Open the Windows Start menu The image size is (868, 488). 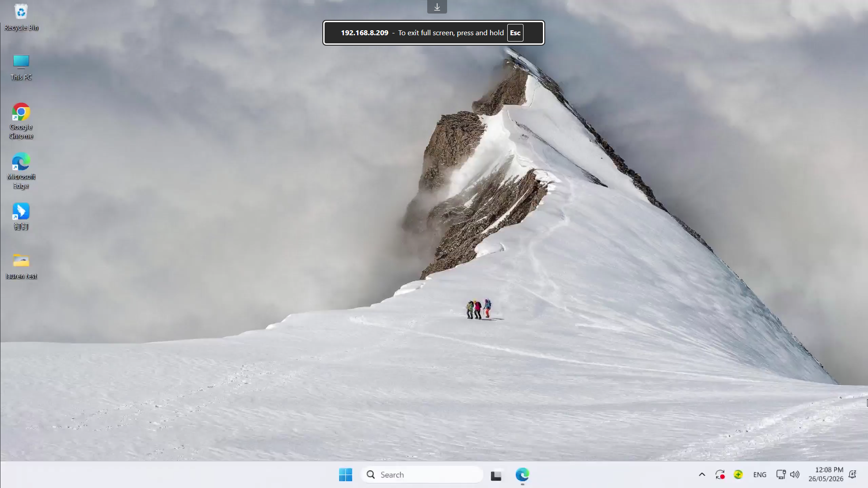tap(345, 474)
